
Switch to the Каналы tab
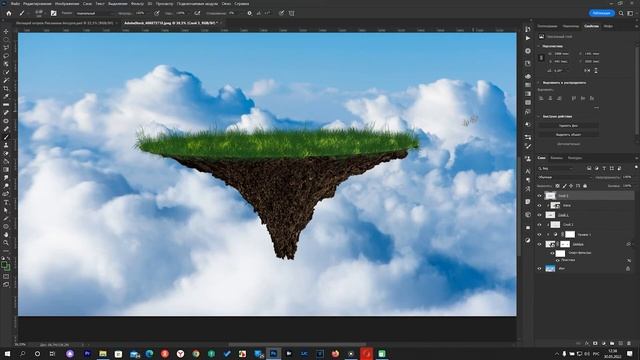(x=556, y=158)
